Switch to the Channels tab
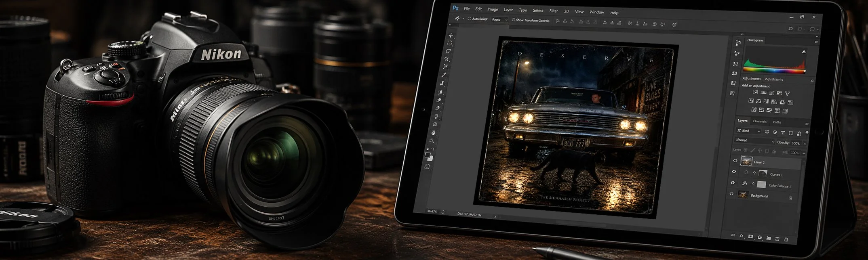The height and width of the screenshot is (260, 868). (x=760, y=122)
